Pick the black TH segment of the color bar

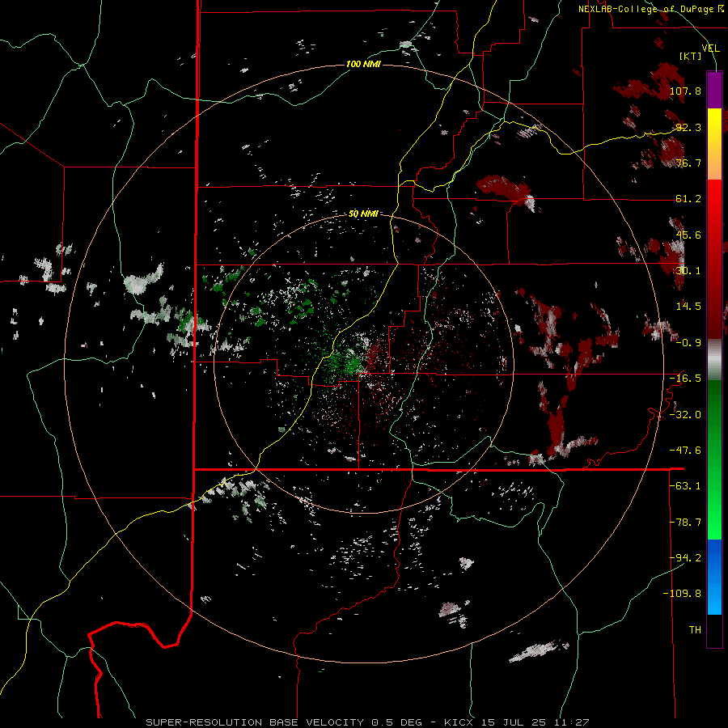pyautogui.click(x=714, y=630)
